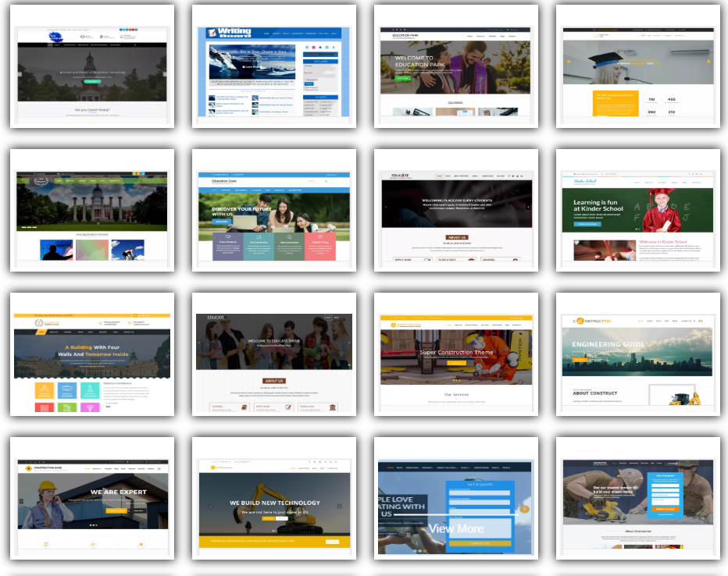Open the 'We Are Expert' construction theme
The image size is (728, 576).
point(92,498)
